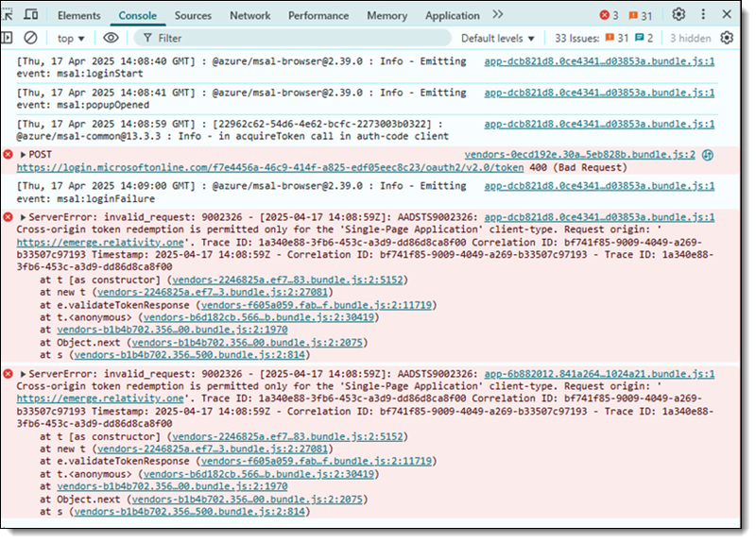The height and width of the screenshot is (543, 756).
Task: Open the top JavaScript context dropdown
Action: pos(71,38)
